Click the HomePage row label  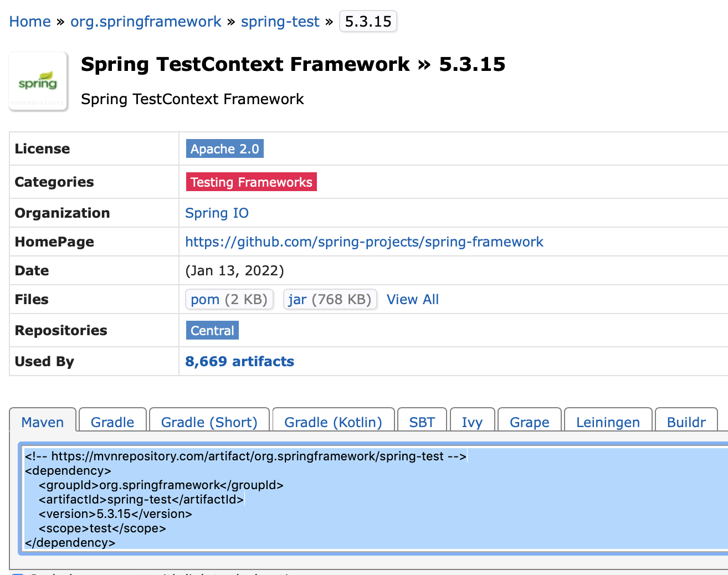(x=54, y=242)
